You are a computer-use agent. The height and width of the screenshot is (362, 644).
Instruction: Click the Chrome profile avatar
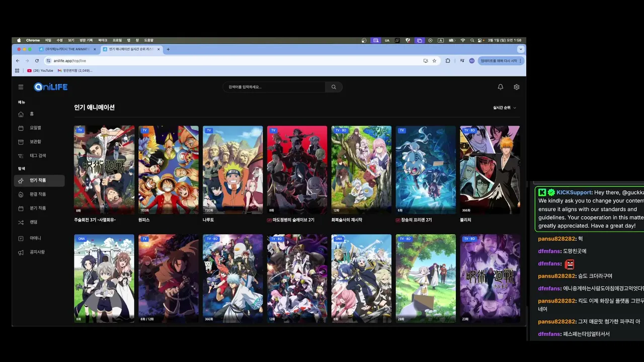[471, 60]
